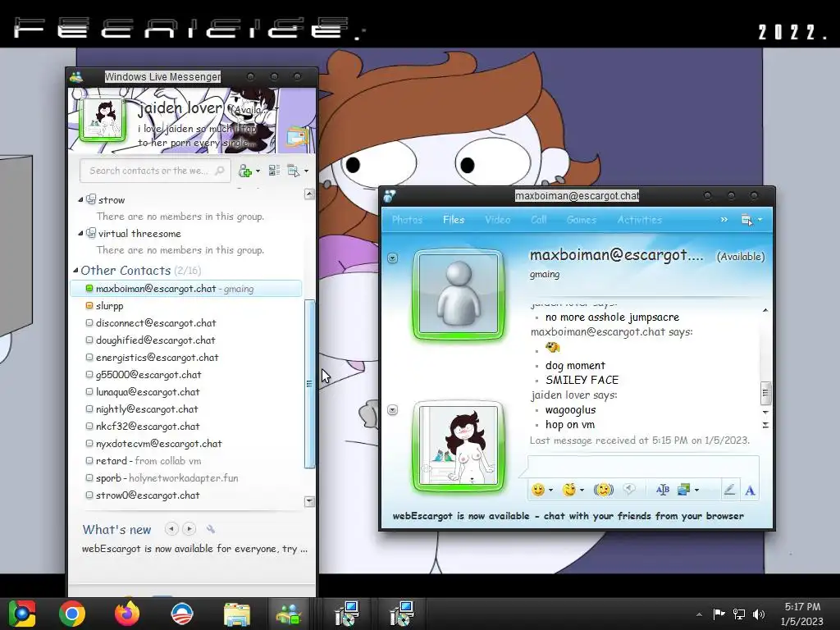Click the translate AB icon in chat
840x630 pixels.
(x=663, y=489)
